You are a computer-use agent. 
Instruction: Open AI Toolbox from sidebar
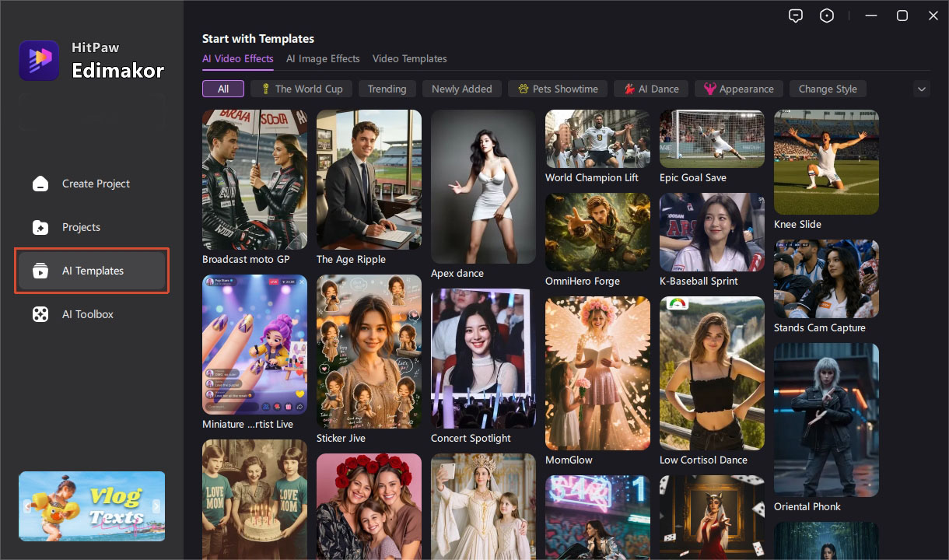click(x=91, y=314)
